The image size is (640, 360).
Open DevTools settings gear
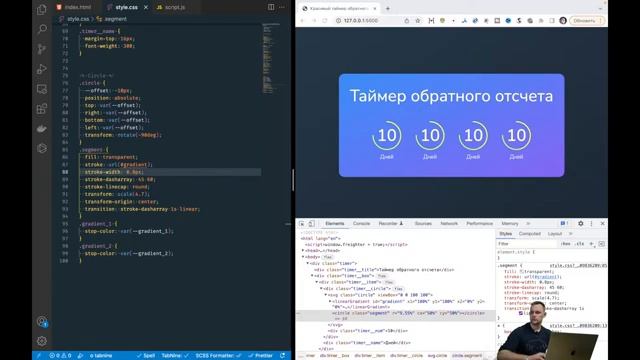[x=580, y=224]
